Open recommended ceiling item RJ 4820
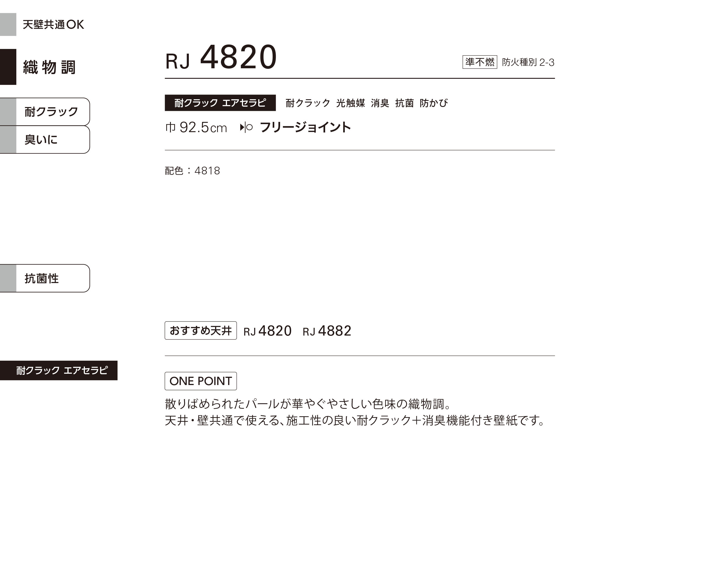Screen dimensions: 728x581 [267, 331]
